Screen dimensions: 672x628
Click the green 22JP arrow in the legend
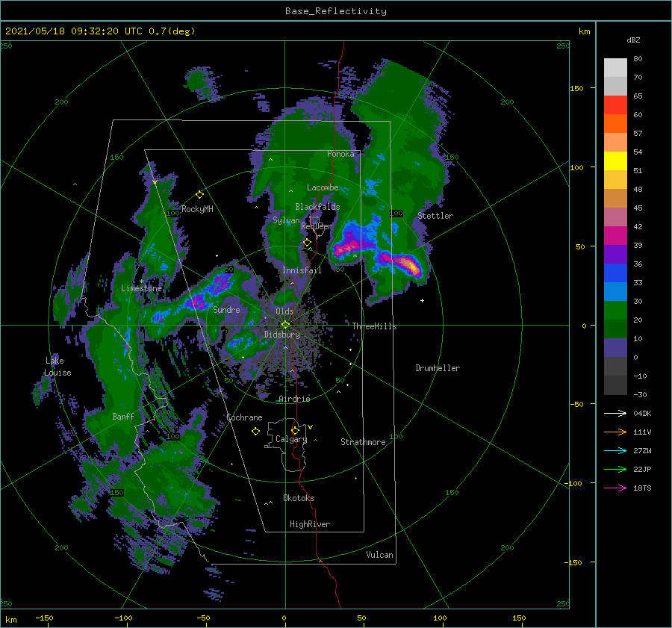615,470
